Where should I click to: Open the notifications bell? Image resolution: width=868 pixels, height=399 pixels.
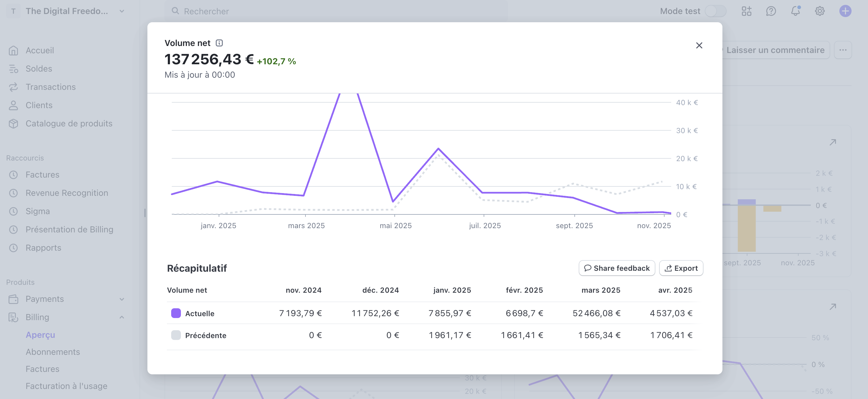(x=795, y=11)
